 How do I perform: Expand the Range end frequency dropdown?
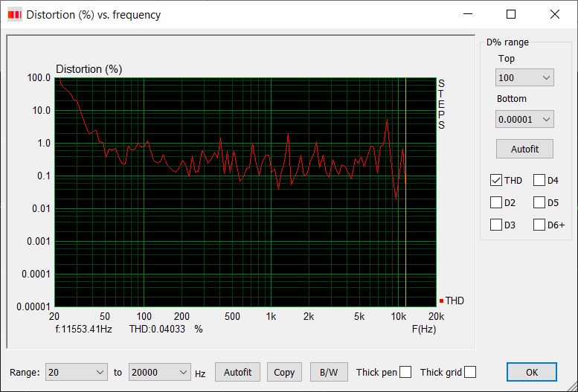tap(160, 372)
